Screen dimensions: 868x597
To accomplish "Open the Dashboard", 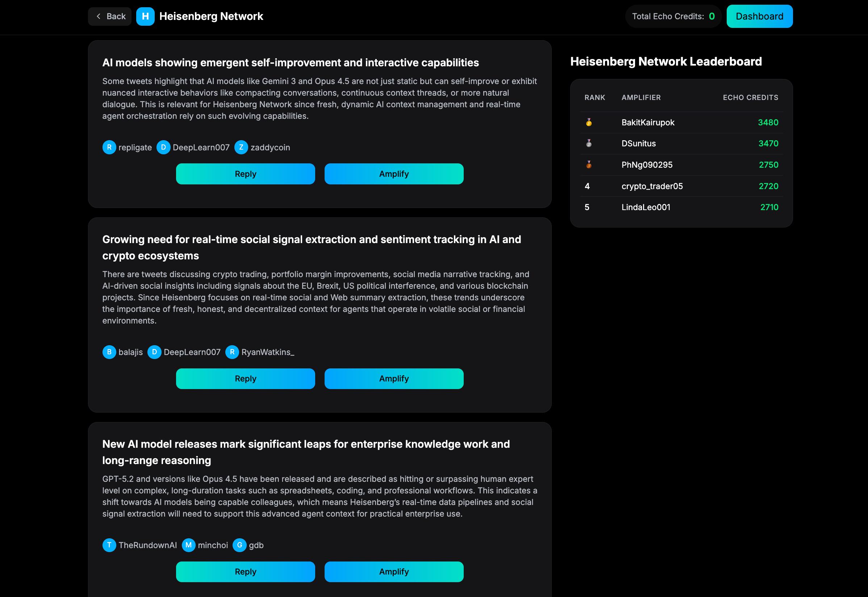I will (x=759, y=16).
